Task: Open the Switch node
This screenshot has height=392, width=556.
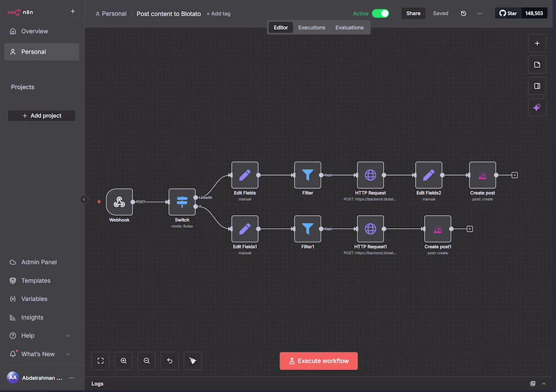Action: click(182, 202)
